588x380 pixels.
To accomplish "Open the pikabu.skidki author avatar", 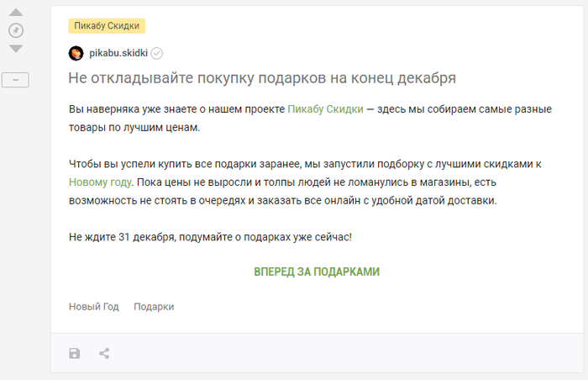I will pos(76,53).
